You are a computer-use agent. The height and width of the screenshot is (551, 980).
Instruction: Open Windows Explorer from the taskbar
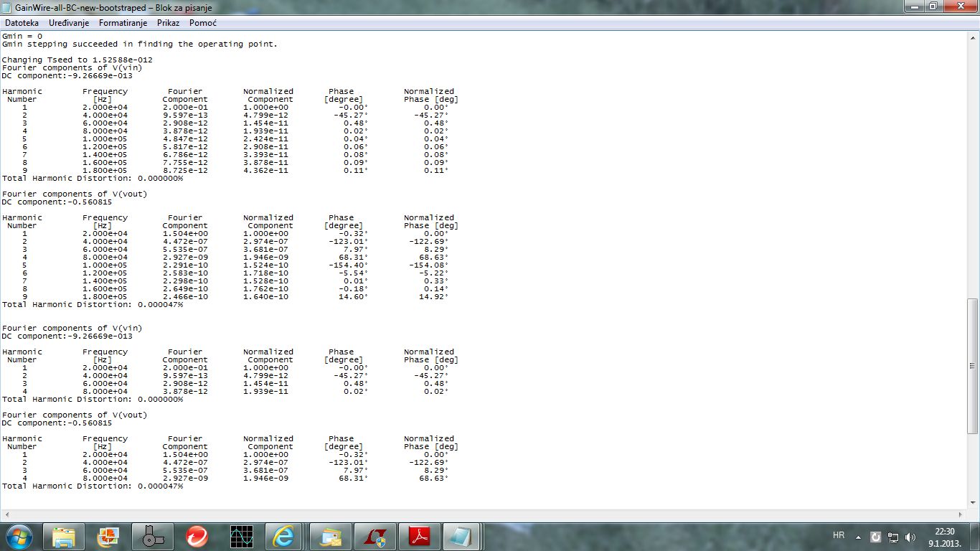pos(64,537)
